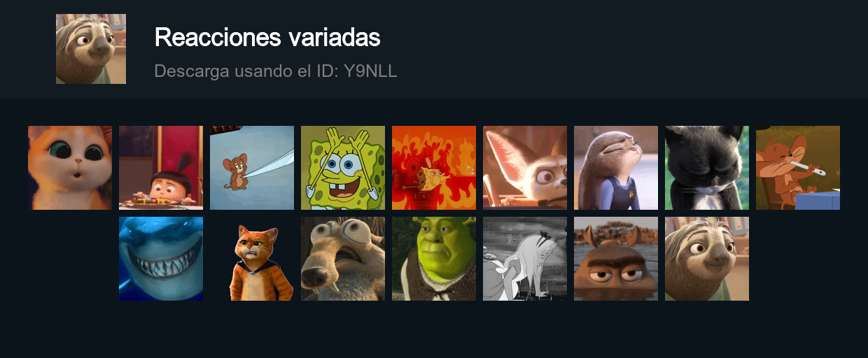Pick the black and white cat sticker
The height and width of the screenshot is (358, 868).
707,168
